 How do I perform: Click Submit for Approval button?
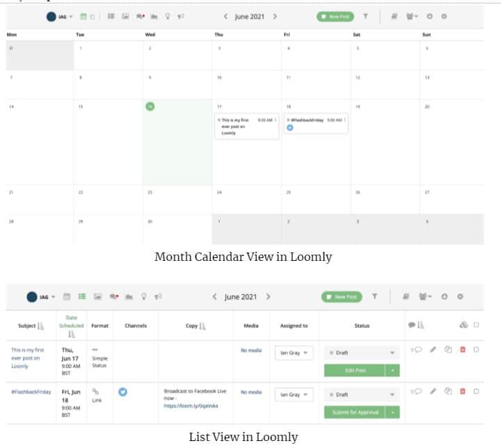click(355, 413)
